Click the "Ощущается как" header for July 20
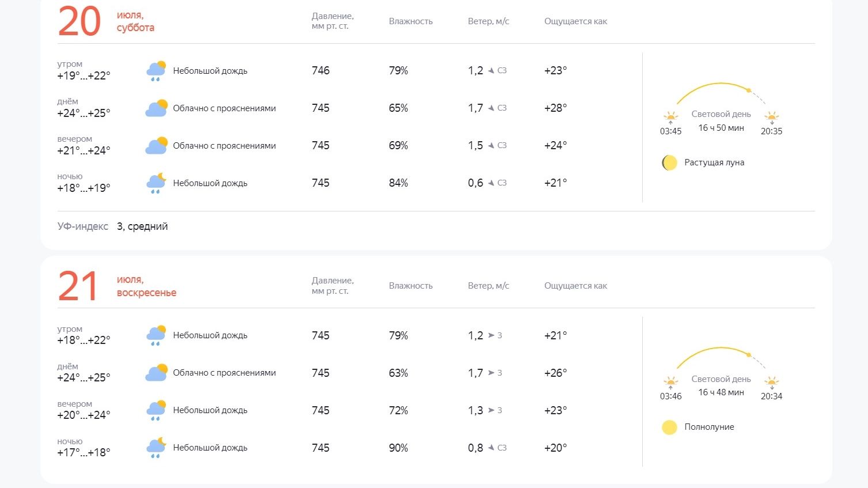The image size is (868, 488). click(575, 21)
